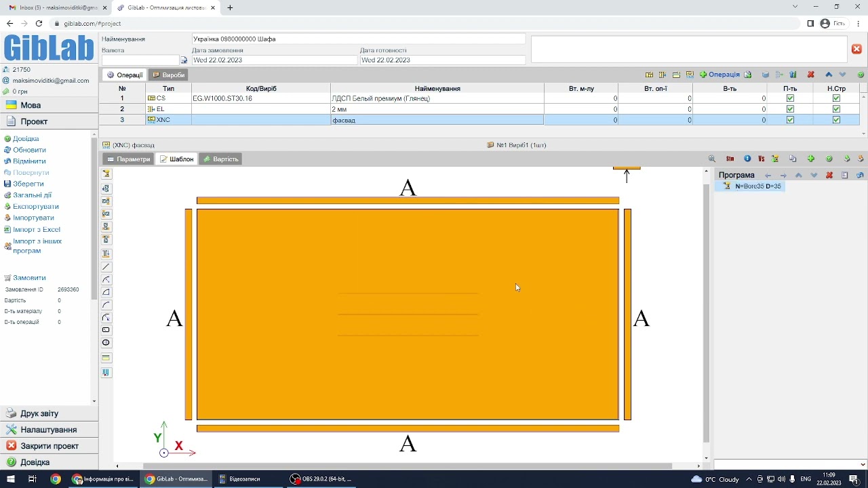Open the Вартість tab

tap(220, 159)
